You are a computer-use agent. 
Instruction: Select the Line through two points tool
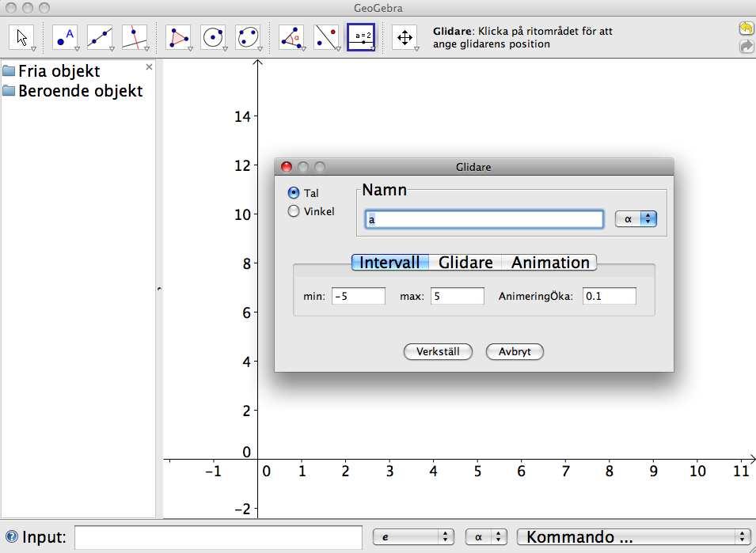pyautogui.click(x=100, y=37)
